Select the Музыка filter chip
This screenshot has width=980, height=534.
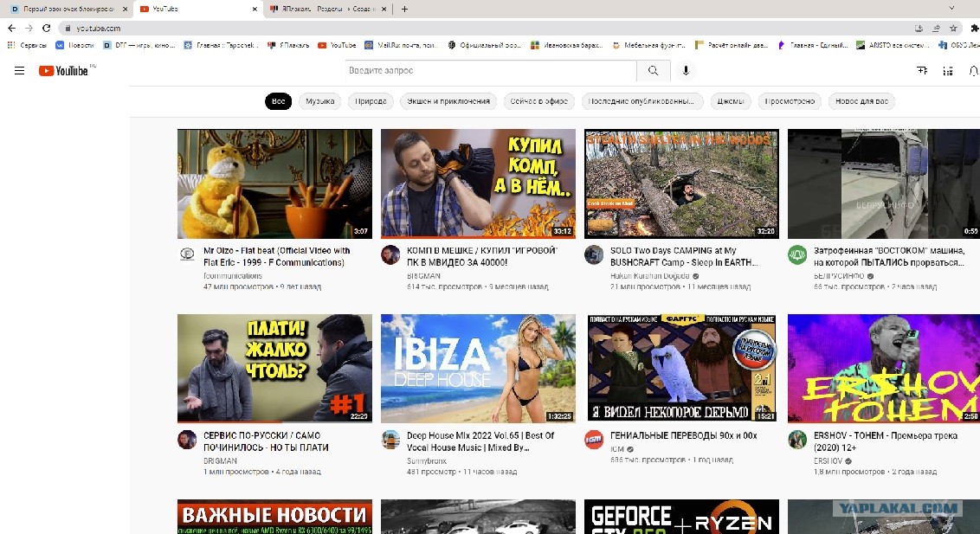coord(320,101)
